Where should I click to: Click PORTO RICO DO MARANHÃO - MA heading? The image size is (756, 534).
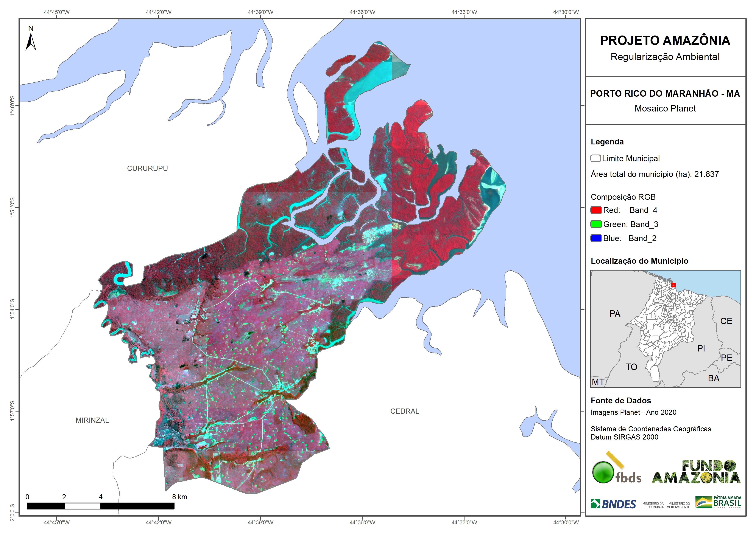pyautogui.click(x=665, y=93)
